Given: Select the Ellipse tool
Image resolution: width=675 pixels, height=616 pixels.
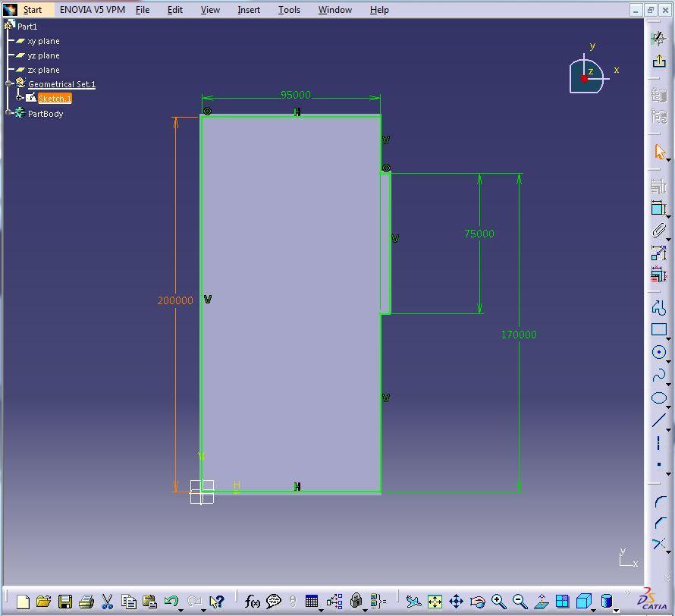Looking at the screenshot, I should click(x=658, y=398).
